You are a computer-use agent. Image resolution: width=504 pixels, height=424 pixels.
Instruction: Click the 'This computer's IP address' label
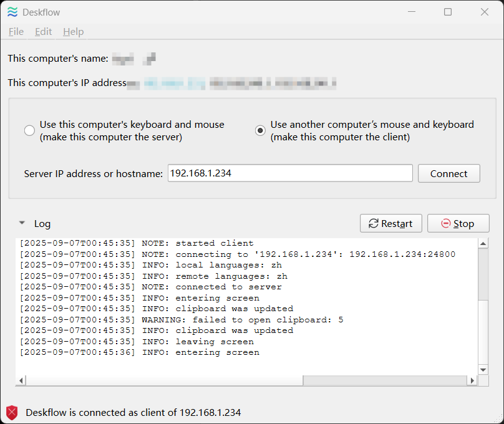pyautogui.click(x=67, y=83)
